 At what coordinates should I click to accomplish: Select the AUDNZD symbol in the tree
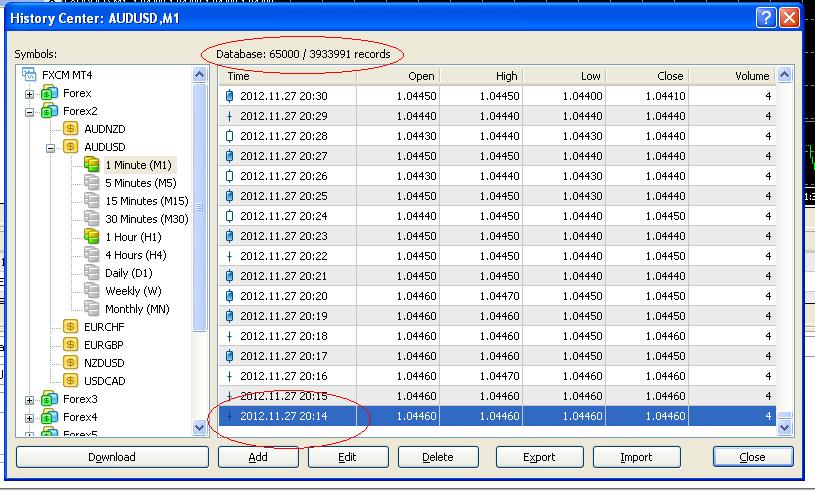(104, 129)
